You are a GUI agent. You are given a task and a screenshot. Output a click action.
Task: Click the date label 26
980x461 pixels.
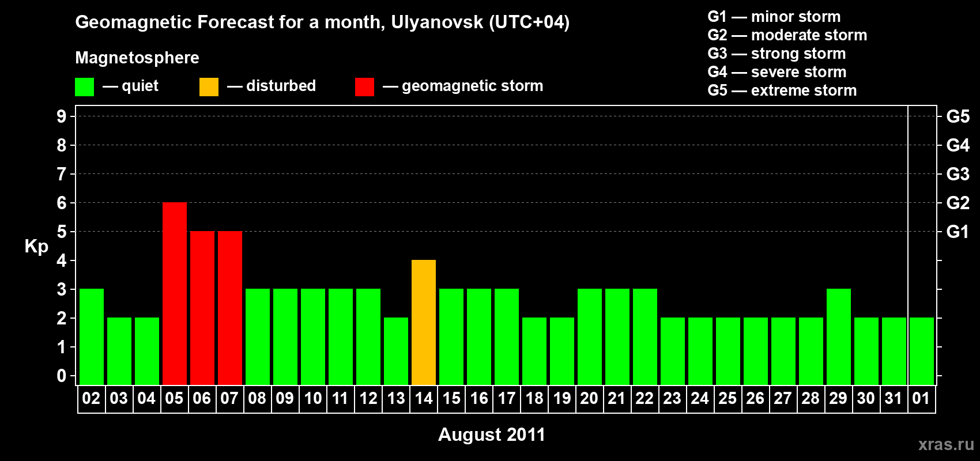tap(755, 398)
